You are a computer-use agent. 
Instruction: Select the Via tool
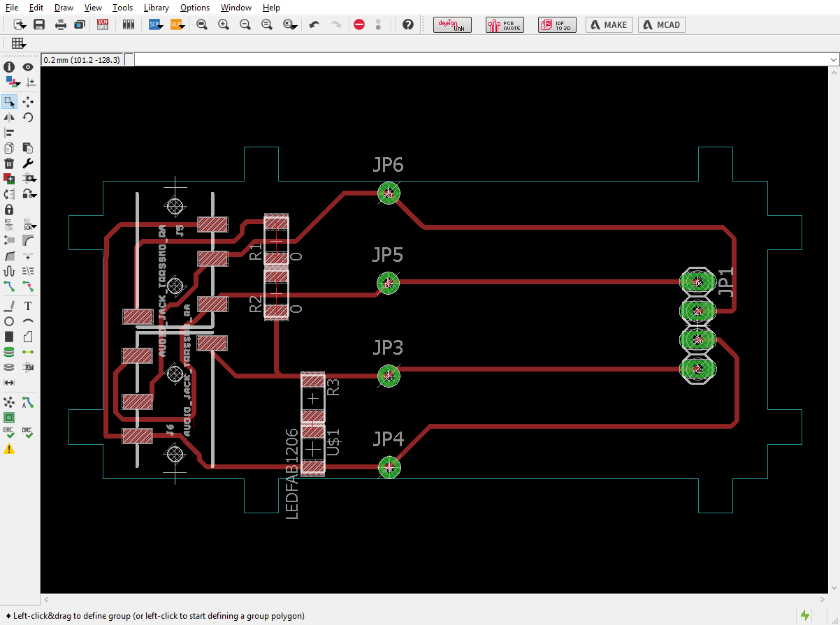click(9, 352)
